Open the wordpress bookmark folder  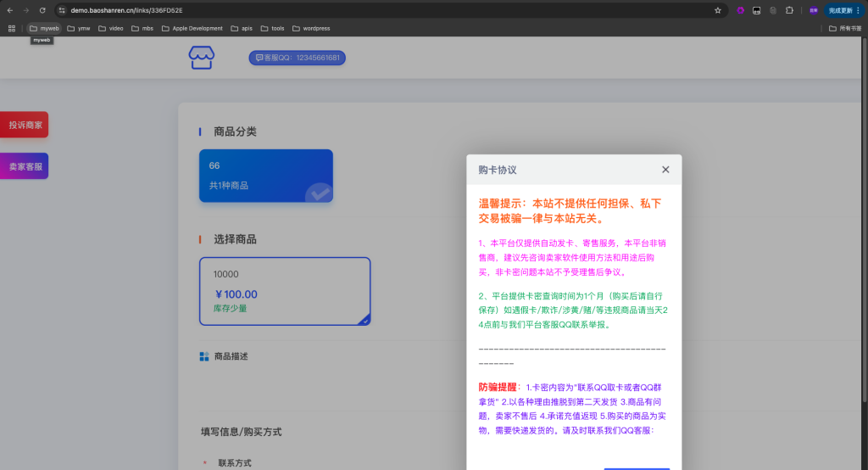[311, 28]
